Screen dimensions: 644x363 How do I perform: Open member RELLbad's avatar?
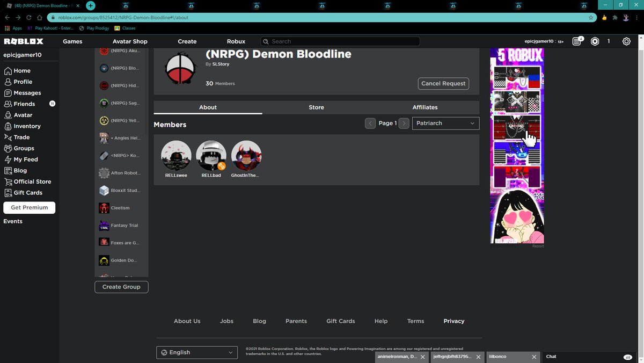[x=211, y=156]
